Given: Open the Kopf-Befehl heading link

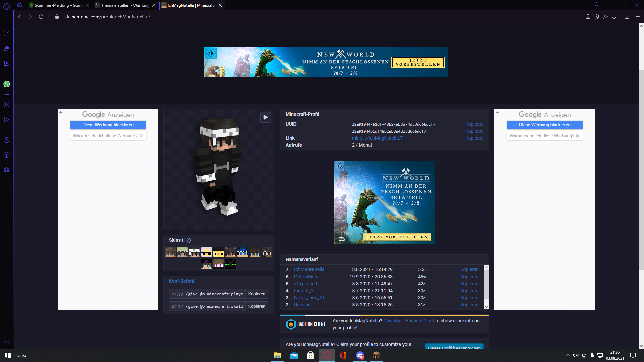Looking at the screenshot, I should pyautogui.click(x=181, y=281).
